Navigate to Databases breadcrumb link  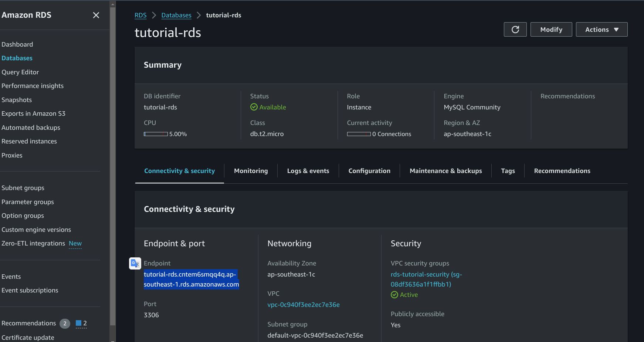coord(176,15)
